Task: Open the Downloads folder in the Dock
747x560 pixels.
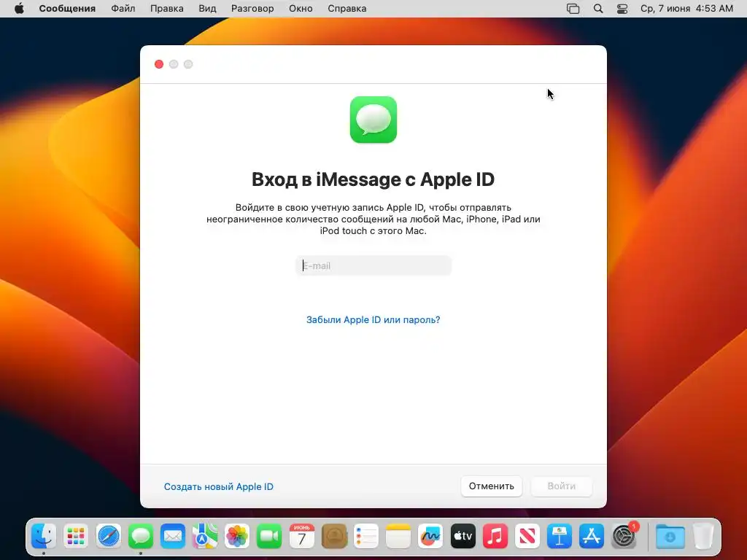Action: (x=670, y=536)
